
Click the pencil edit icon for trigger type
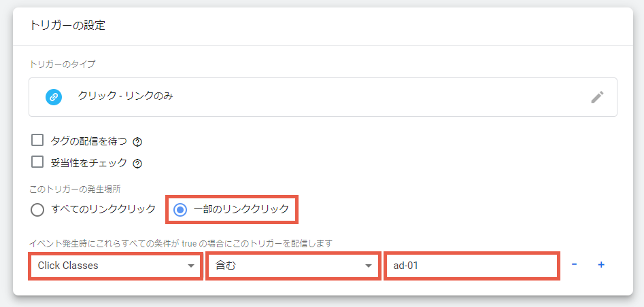(x=597, y=97)
